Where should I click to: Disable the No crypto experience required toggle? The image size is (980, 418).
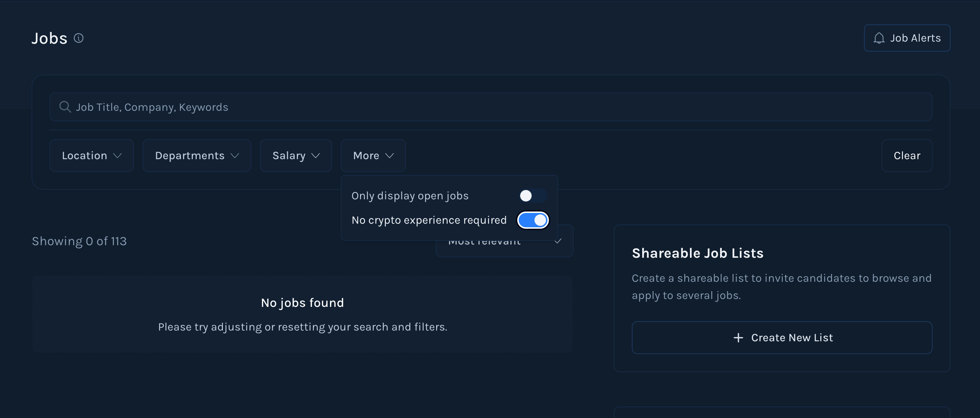click(x=533, y=220)
